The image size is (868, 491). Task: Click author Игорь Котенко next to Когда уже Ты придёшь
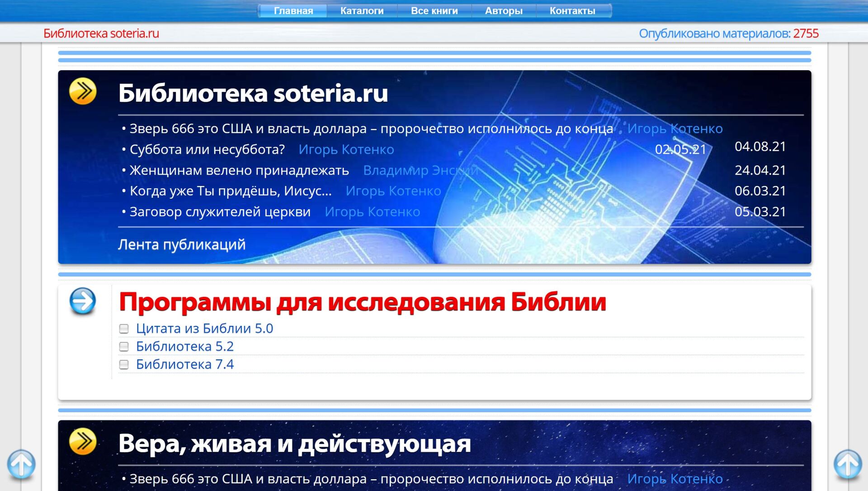click(x=393, y=191)
